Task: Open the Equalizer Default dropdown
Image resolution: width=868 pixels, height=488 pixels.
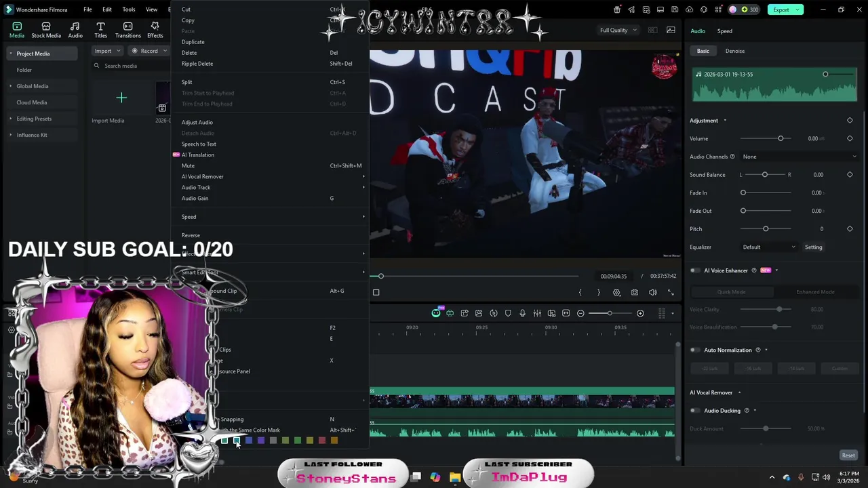Action: click(x=769, y=247)
